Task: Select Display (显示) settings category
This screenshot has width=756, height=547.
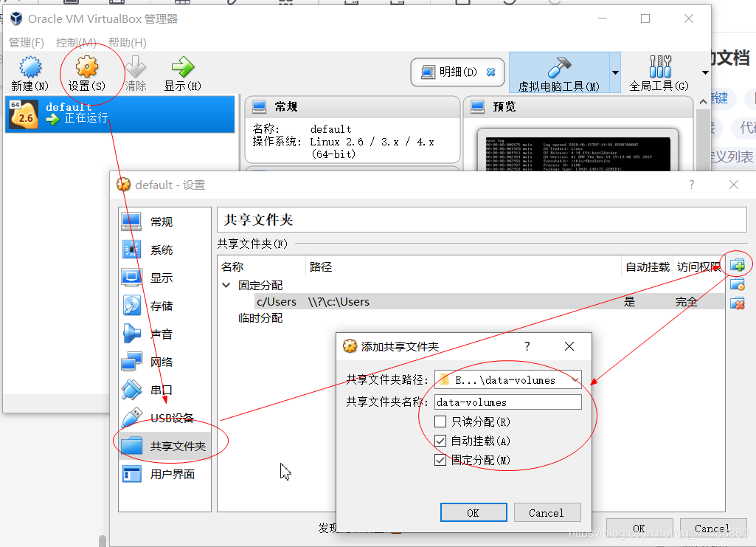Action: tap(165, 278)
